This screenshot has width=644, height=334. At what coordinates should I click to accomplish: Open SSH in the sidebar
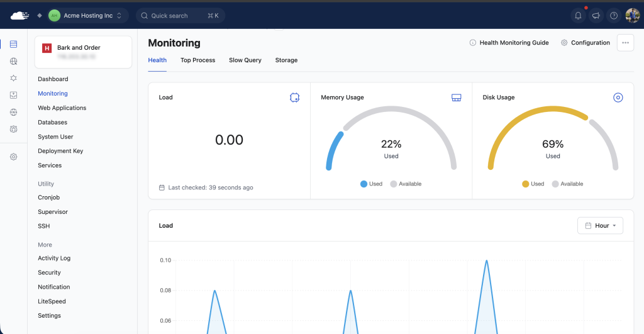pos(44,226)
